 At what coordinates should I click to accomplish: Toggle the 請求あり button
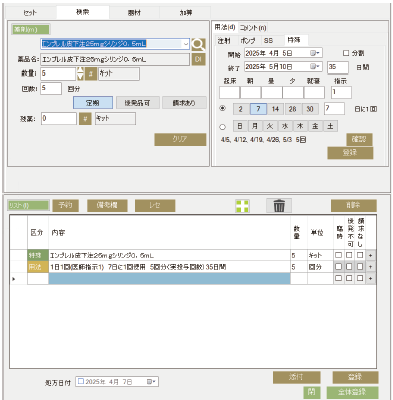click(184, 103)
